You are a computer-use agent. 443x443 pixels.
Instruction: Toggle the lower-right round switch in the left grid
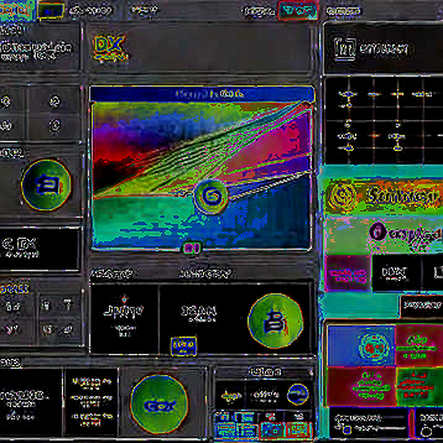[54, 126]
